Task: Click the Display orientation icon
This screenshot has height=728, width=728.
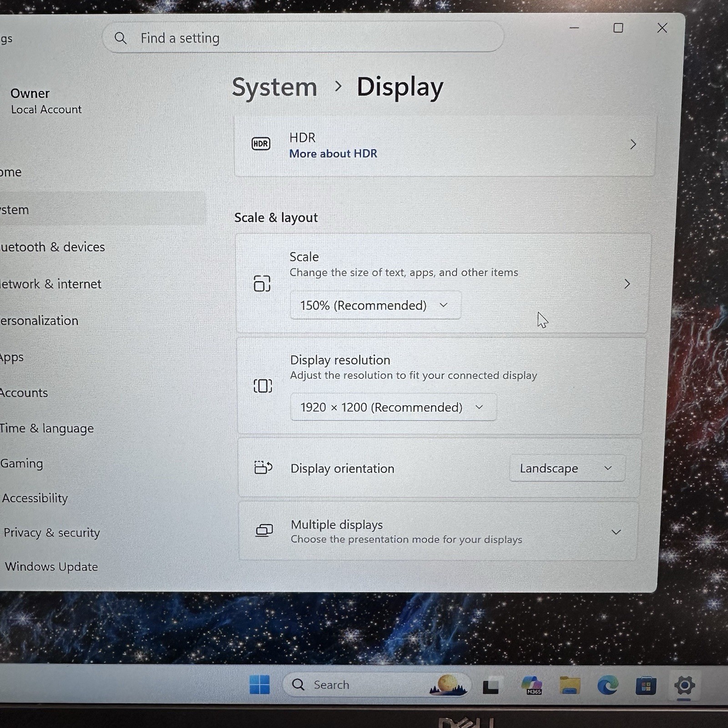Action: tap(263, 467)
